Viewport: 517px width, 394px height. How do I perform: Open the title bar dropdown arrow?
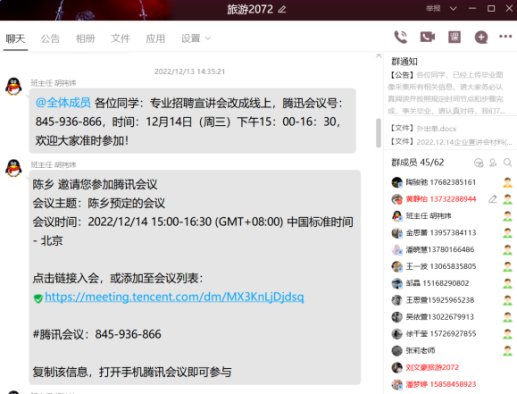(x=453, y=9)
